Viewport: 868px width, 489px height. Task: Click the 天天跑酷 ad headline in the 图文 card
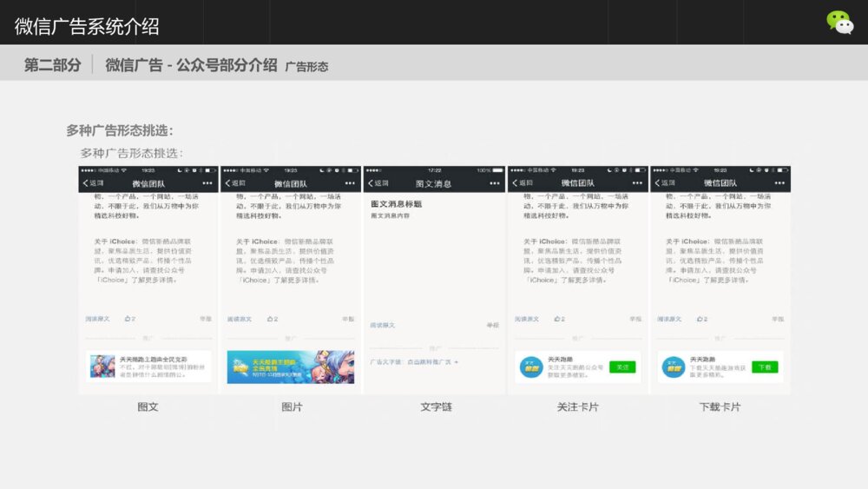click(x=154, y=360)
